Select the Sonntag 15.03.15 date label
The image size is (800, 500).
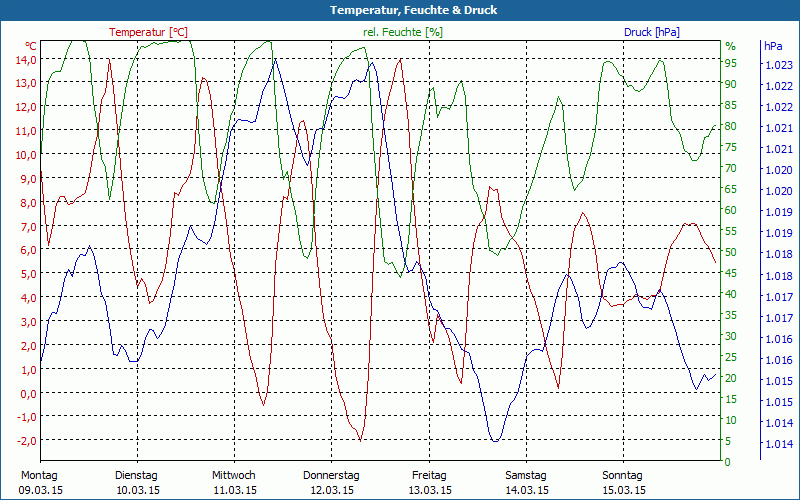(624, 482)
